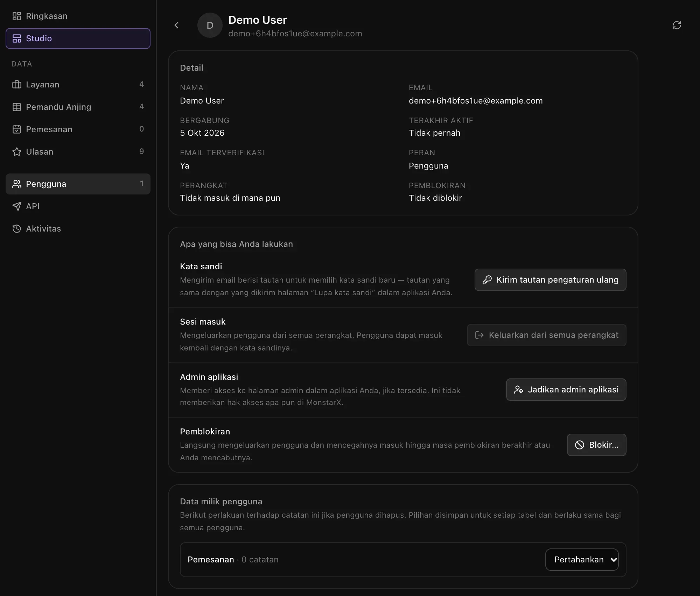Go to Studio in the sidebar
This screenshot has width=700, height=596.
click(x=78, y=38)
